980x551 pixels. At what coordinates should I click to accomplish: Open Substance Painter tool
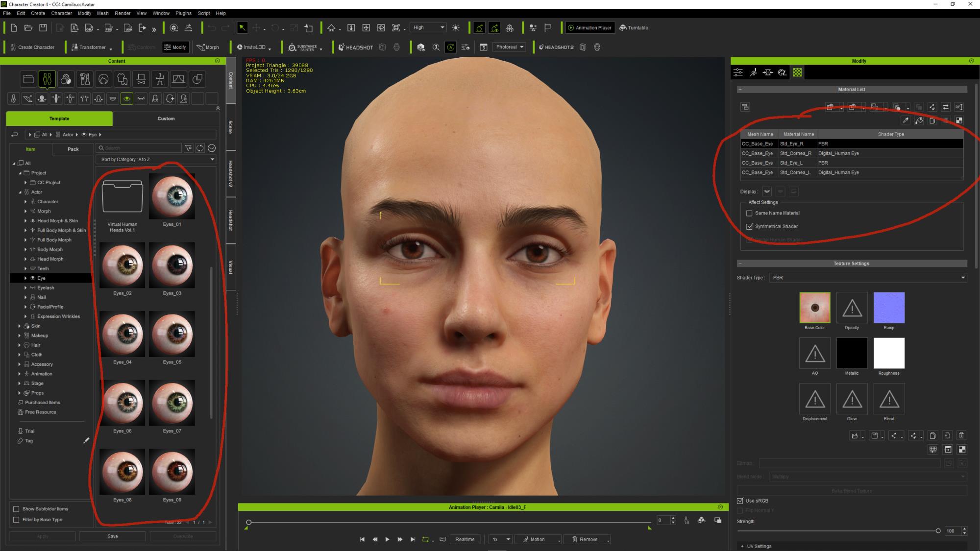tap(303, 48)
